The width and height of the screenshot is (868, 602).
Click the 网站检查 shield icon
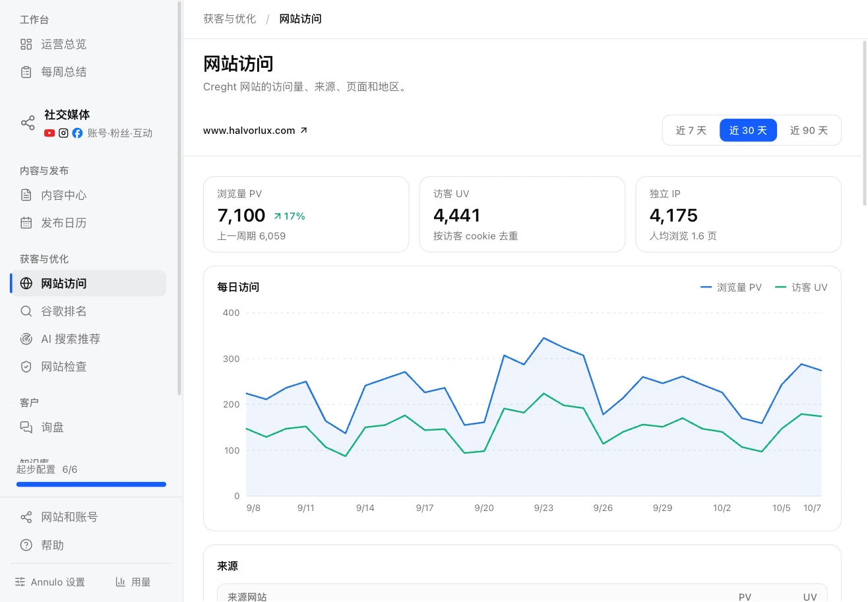click(26, 367)
